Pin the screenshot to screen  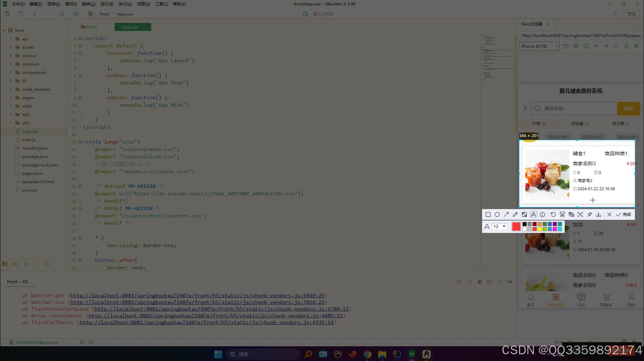click(590, 214)
